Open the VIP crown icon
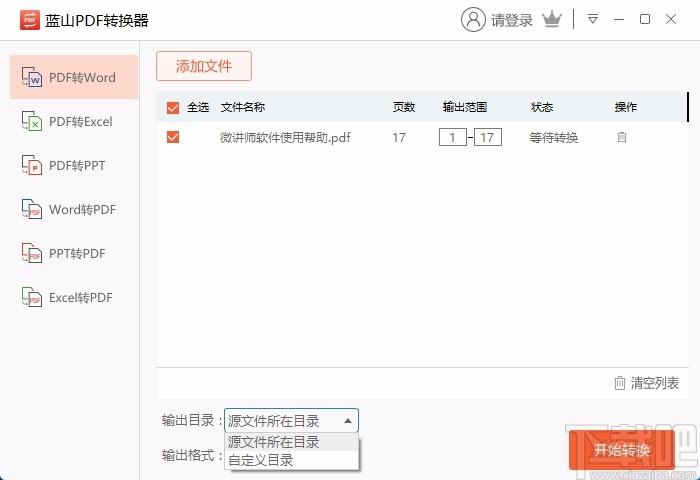The image size is (700, 480). (552, 20)
